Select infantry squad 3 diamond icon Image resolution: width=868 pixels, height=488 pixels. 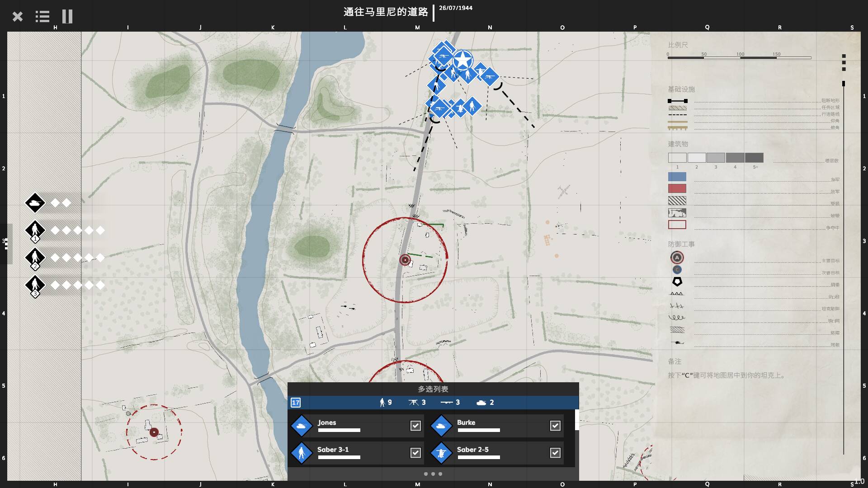35,285
